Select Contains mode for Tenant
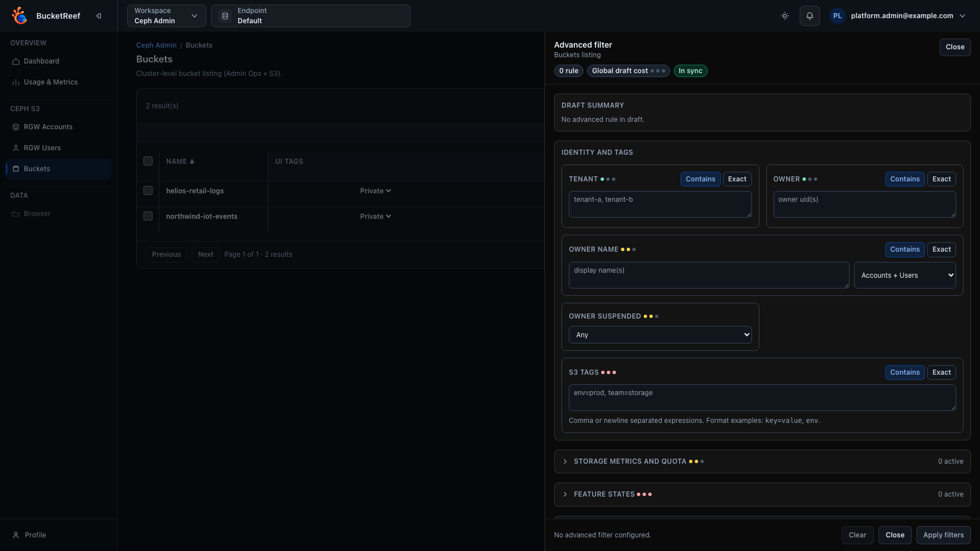 (700, 179)
